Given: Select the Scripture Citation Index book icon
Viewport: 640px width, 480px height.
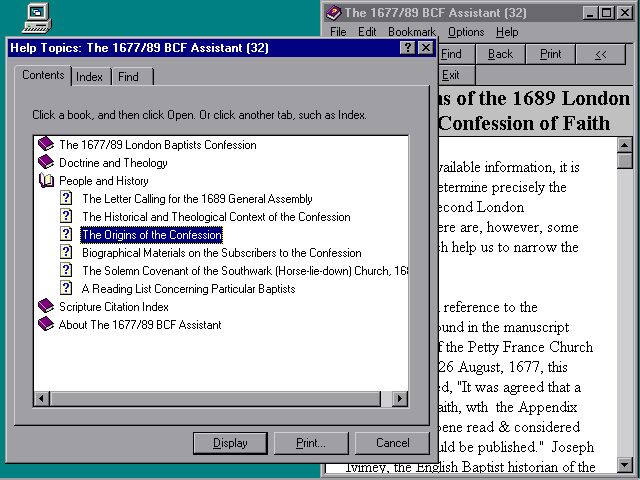Looking at the screenshot, I should (x=46, y=306).
